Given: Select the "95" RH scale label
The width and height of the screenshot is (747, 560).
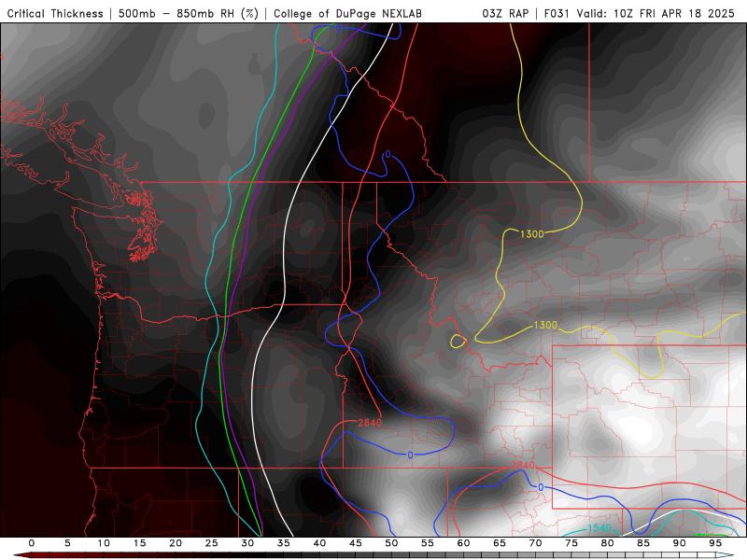Looking at the screenshot, I should click(715, 543).
